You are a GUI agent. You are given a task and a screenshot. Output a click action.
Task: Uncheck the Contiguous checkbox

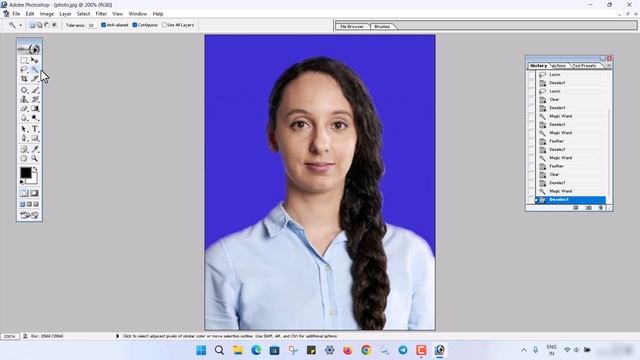click(x=135, y=25)
